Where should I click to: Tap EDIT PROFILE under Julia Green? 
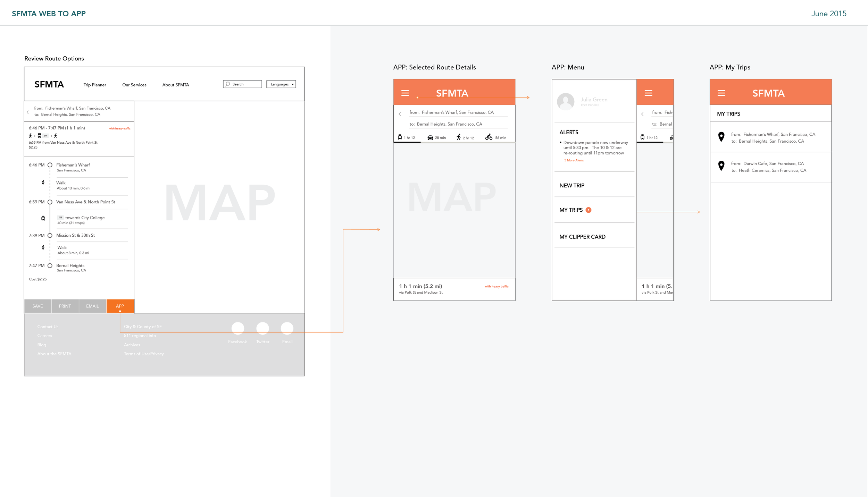click(590, 105)
